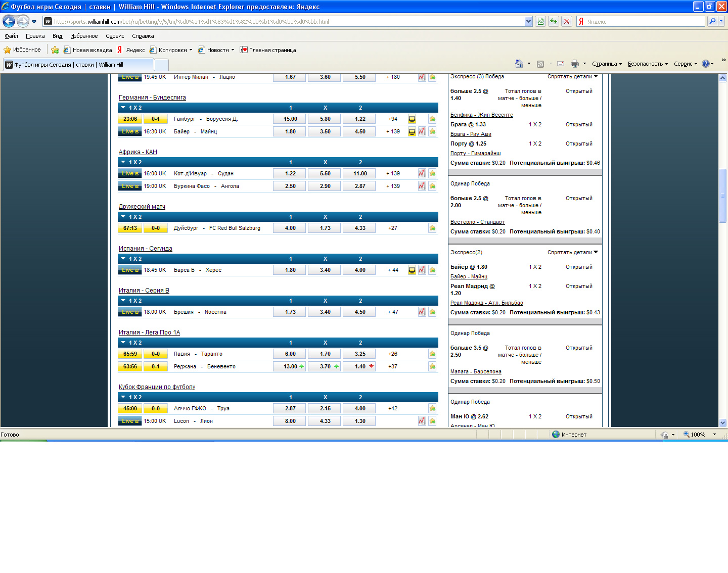
Task: Click the browser Home icon
Action: [x=519, y=64]
